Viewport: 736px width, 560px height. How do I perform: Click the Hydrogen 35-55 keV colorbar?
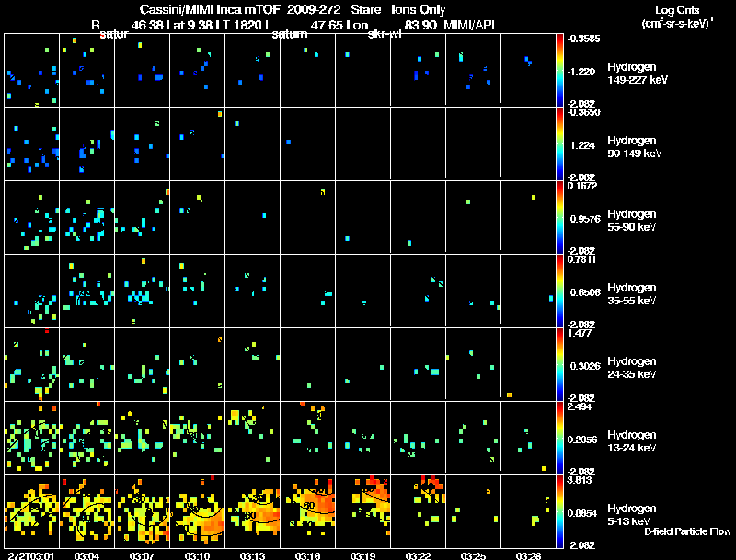(x=559, y=291)
